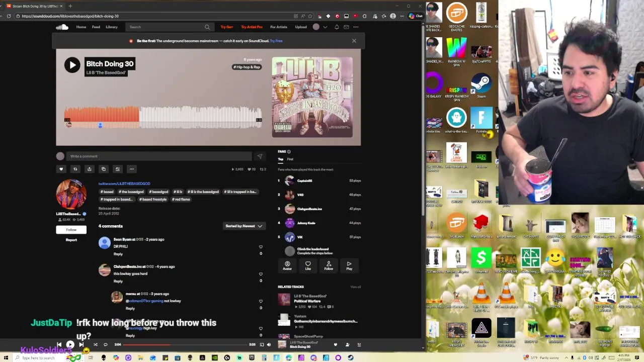The height and width of the screenshot is (362, 644).
Task: Focus the SoundCloud search field
Action: coord(169,27)
